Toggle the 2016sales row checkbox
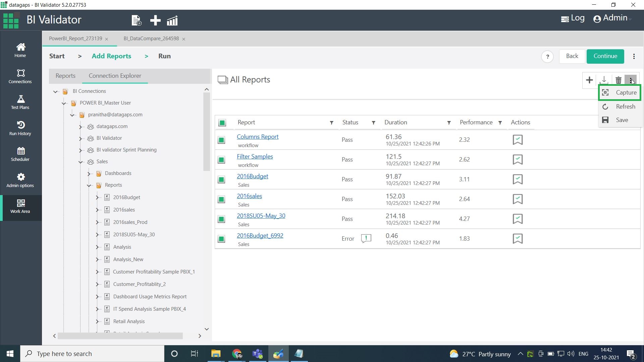 (x=221, y=199)
